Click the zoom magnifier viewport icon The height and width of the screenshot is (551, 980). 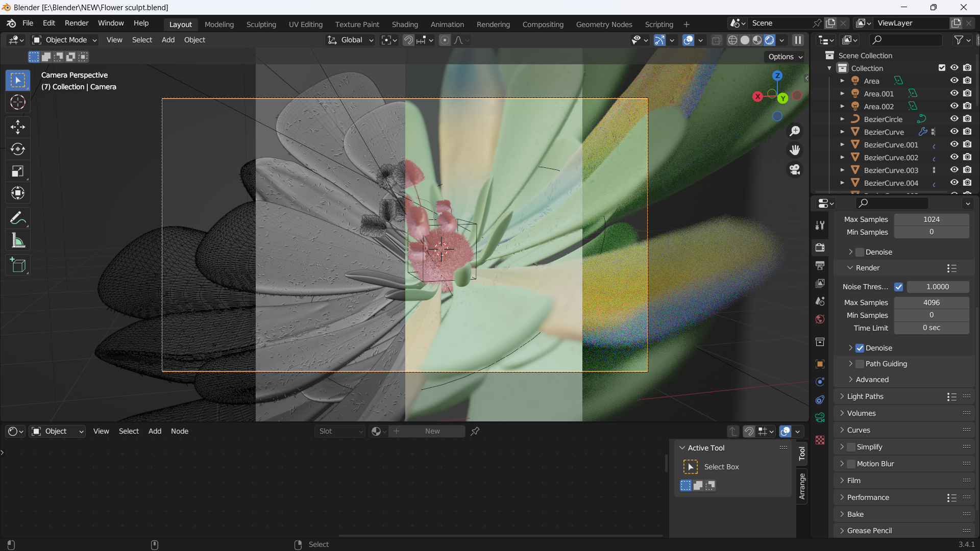795,131
